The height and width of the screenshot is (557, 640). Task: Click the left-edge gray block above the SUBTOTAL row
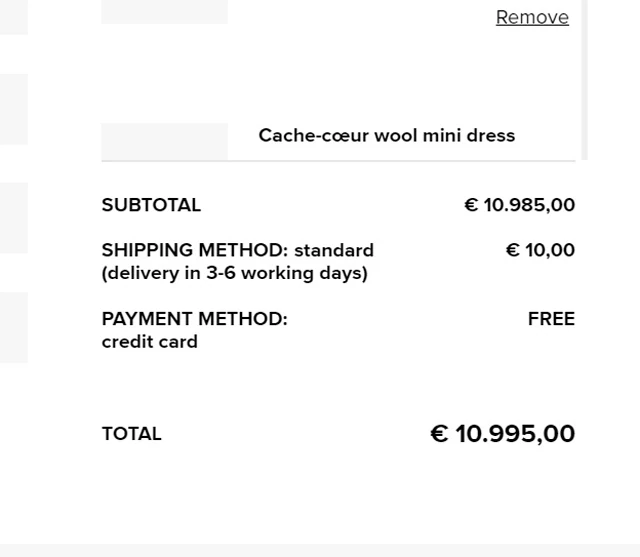13,108
